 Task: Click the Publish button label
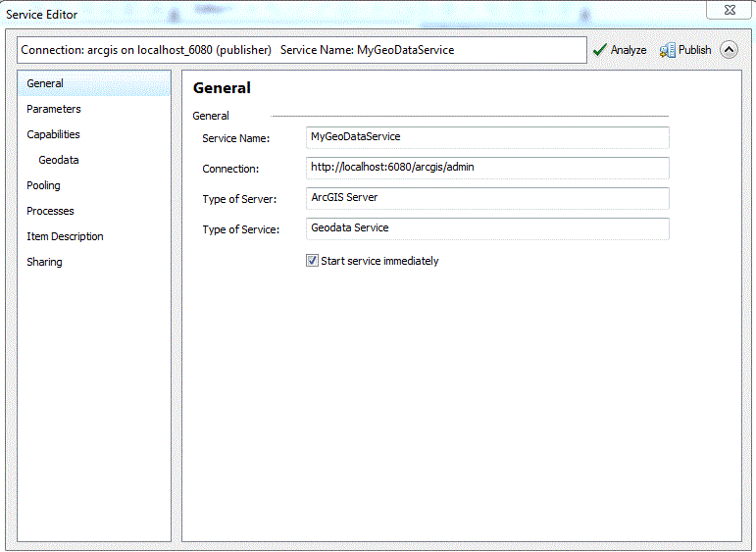[x=695, y=50]
